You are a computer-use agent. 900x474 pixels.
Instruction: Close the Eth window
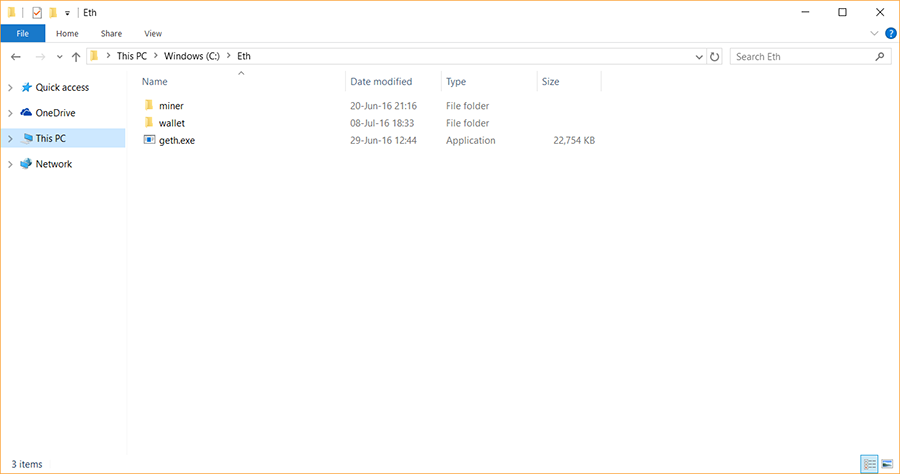pos(880,12)
